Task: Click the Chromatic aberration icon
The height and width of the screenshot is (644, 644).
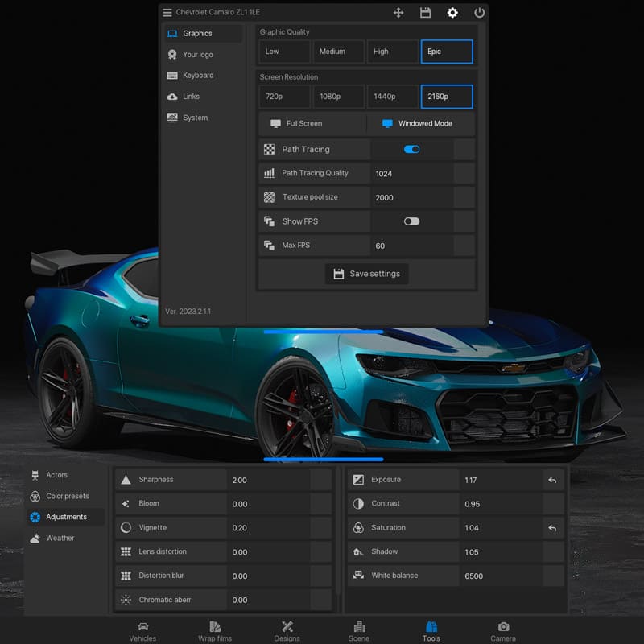Action: [126, 600]
